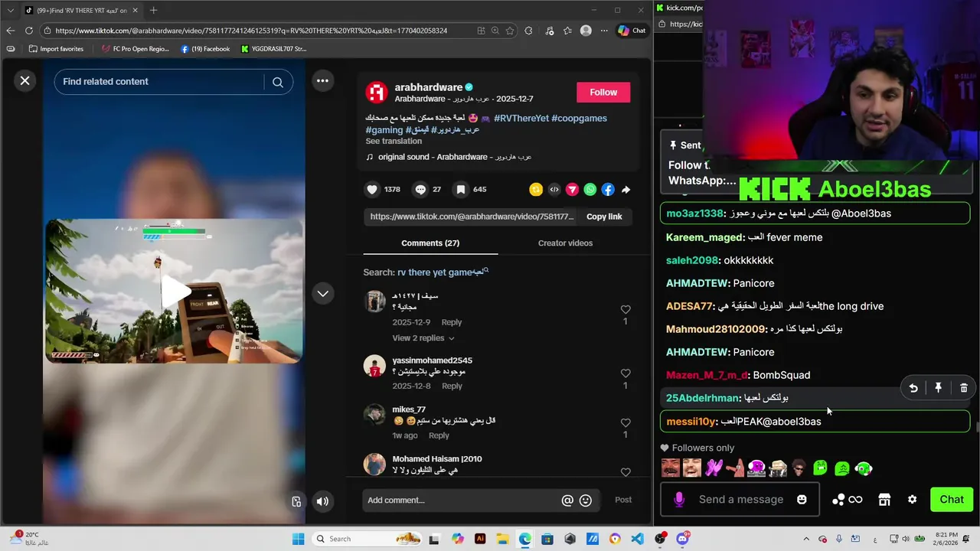Viewport: 980px width, 551px height.
Task: Click the Kick Send a message field
Action: (740, 500)
